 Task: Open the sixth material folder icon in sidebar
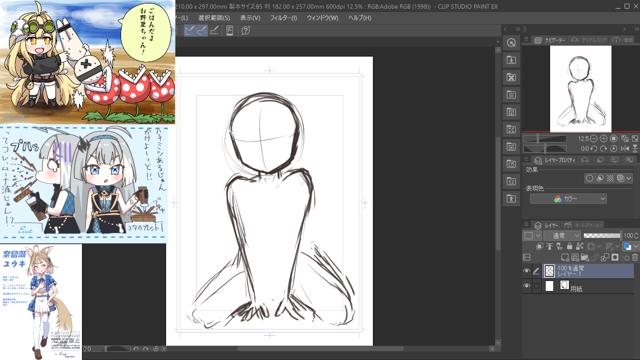click(511, 147)
